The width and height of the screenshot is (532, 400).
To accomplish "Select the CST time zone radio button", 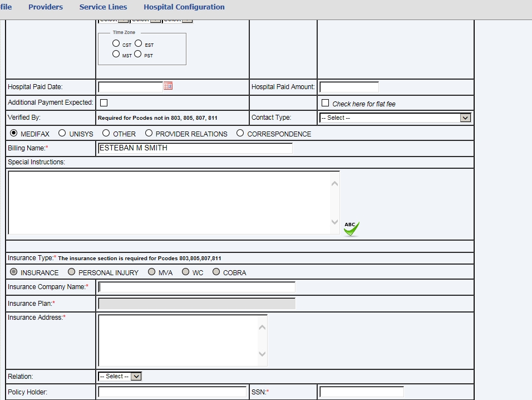I will tap(116, 43).
